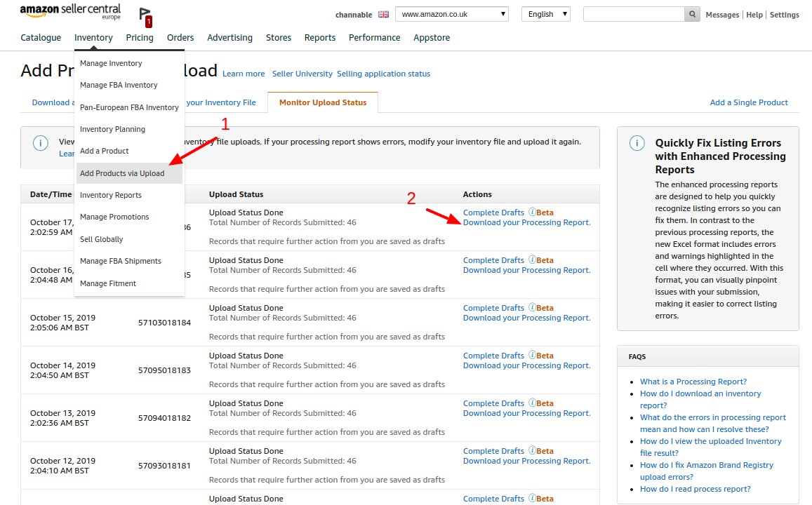Click info icon in Quickly Fix Listing Errors panel
Viewport: 812px width, 505px height.
click(637, 143)
